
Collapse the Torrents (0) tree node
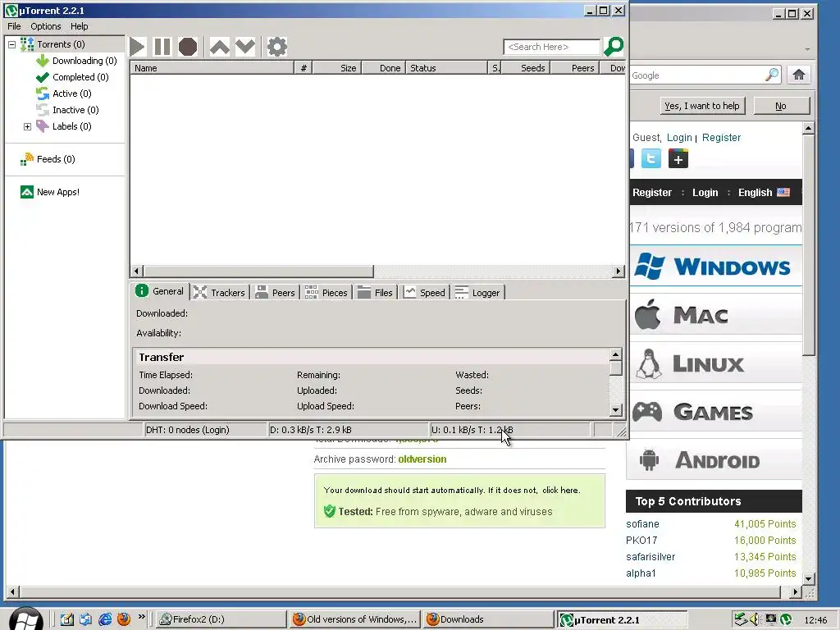pos(11,44)
